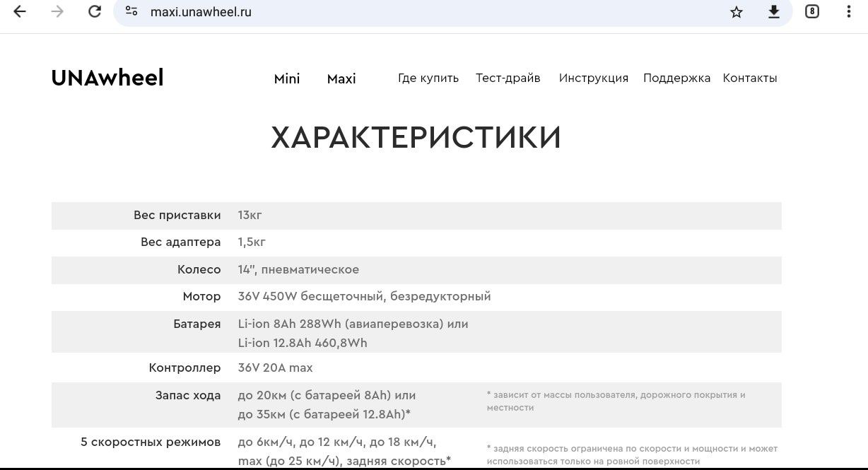The image size is (868, 470).
Task: Go back with the browser back arrow
Action: pyautogui.click(x=20, y=12)
